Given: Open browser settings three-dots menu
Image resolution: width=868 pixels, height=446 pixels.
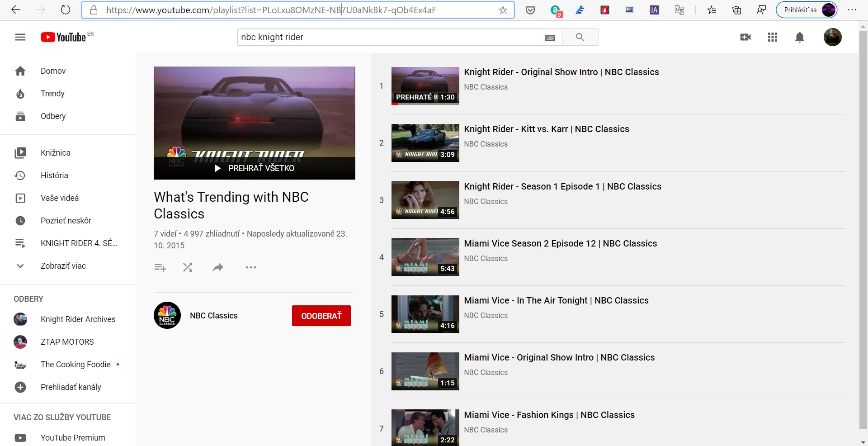Looking at the screenshot, I should 852,10.
